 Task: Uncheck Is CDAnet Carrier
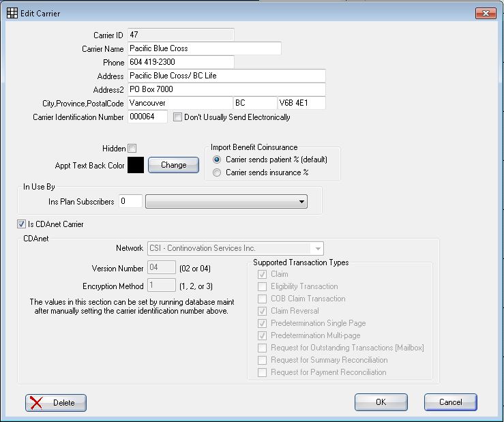click(22, 224)
